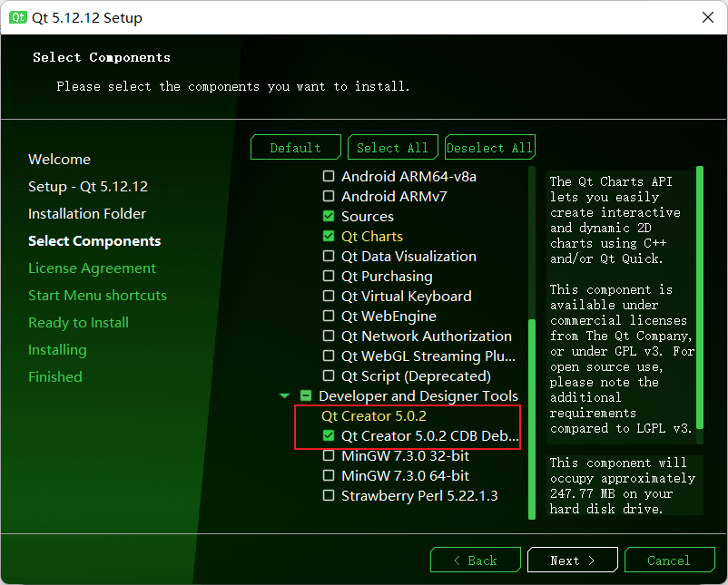Tick Qt Script (Deprecated) checkbox
The width and height of the screenshot is (728, 585).
click(x=329, y=375)
